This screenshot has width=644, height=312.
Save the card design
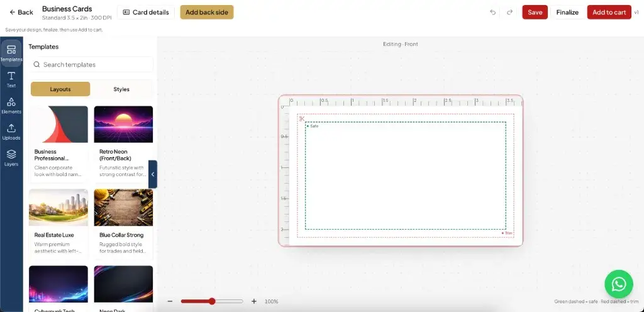535,13
